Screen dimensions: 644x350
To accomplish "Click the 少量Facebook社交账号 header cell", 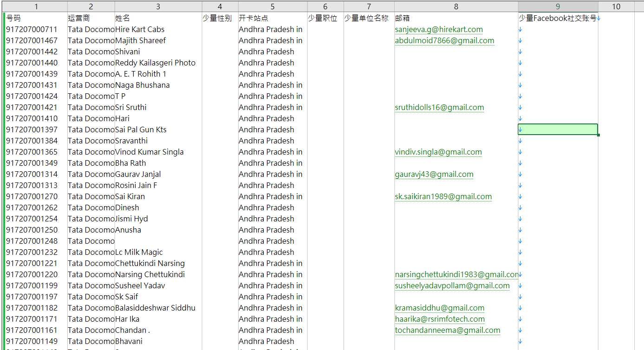I will pyautogui.click(x=558, y=18).
